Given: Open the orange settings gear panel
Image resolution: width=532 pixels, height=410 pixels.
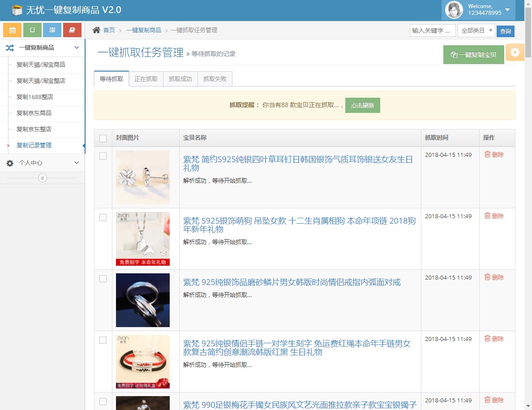Looking at the screenshot, I should 515,52.
